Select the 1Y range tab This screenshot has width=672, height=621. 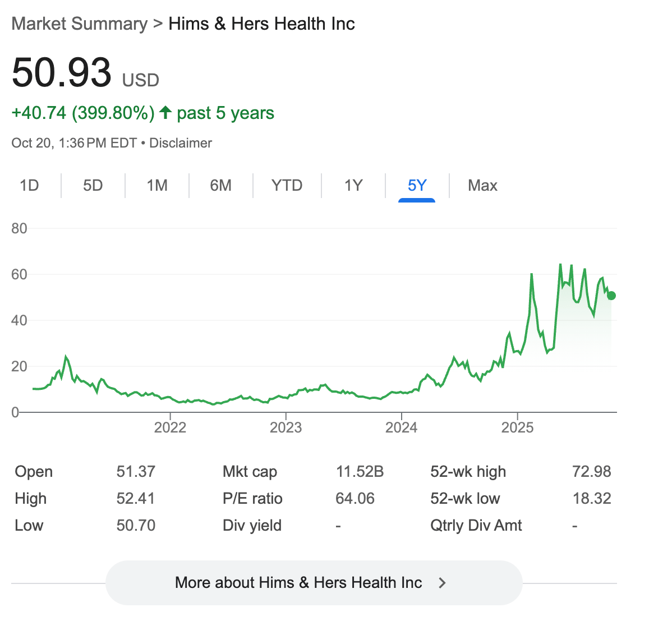(x=353, y=186)
